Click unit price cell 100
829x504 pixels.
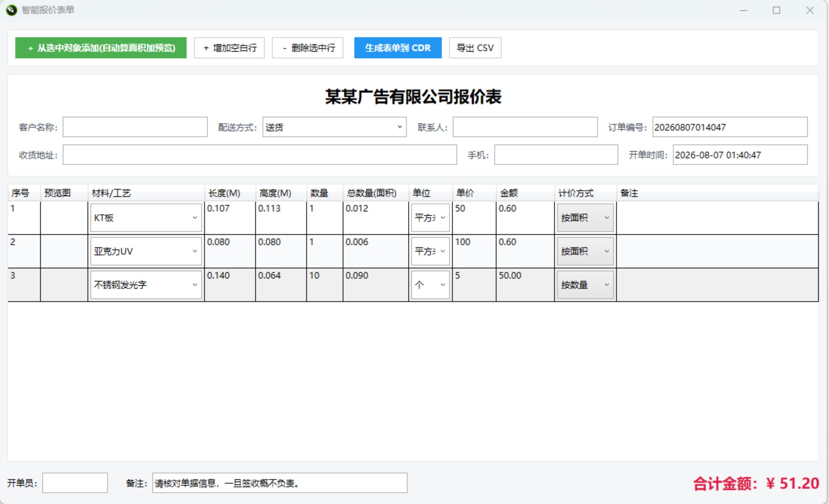[x=475, y=251]
